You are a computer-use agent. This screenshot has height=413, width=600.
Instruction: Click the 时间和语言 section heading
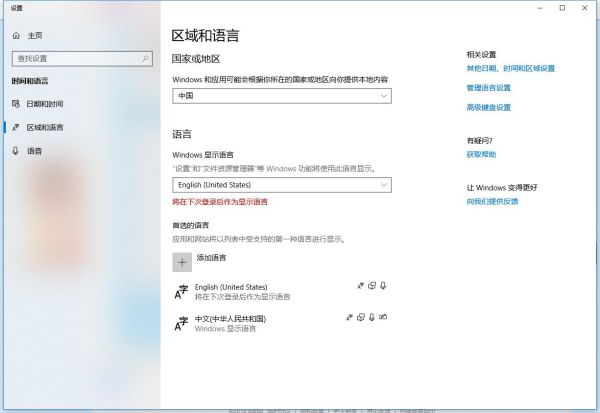pos(30,81)
